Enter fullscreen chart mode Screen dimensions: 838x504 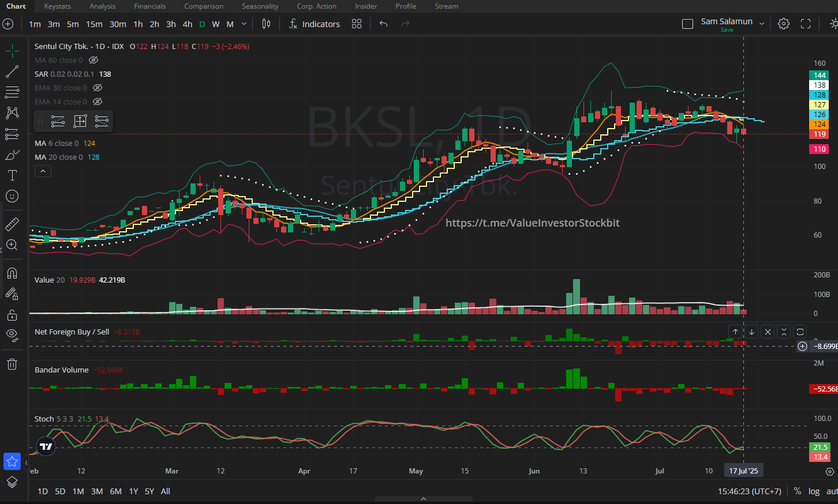[x=806, y=24]
